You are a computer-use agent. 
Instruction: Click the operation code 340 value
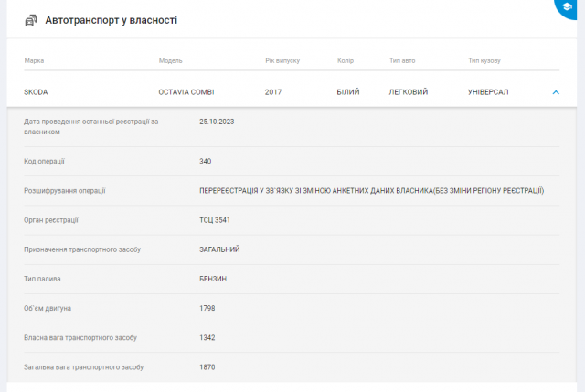click(206, 162)
